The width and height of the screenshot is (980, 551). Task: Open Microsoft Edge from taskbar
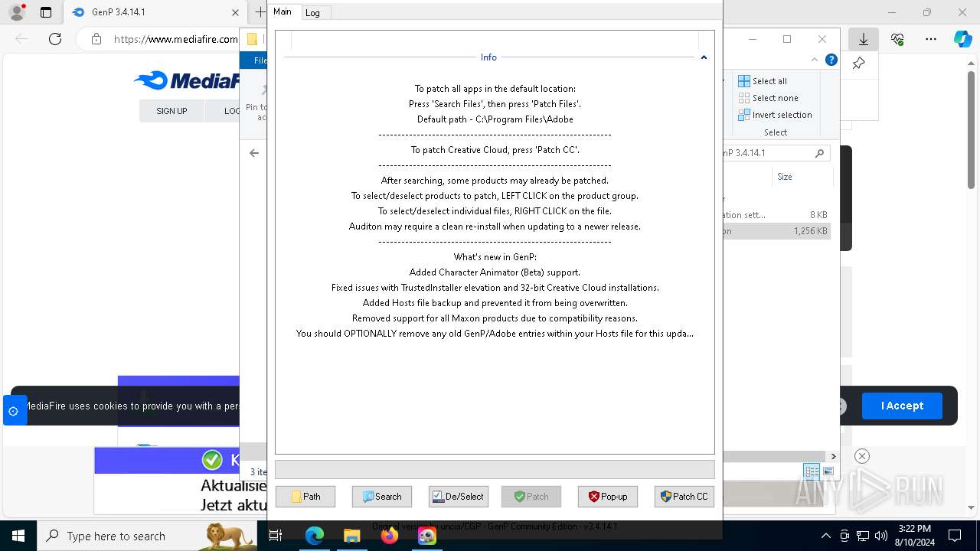click(x=315, y=536)
